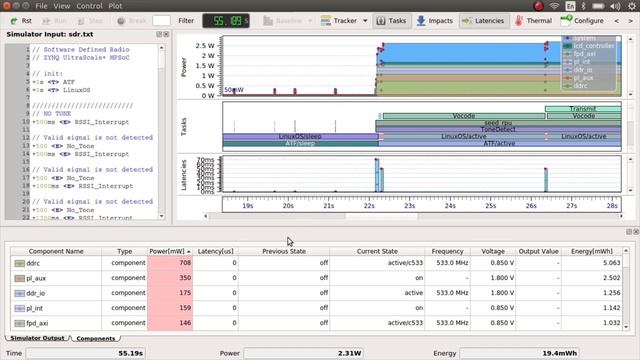
Task: Click the toolbar scroll-left arrow
Action: point(617,21)
